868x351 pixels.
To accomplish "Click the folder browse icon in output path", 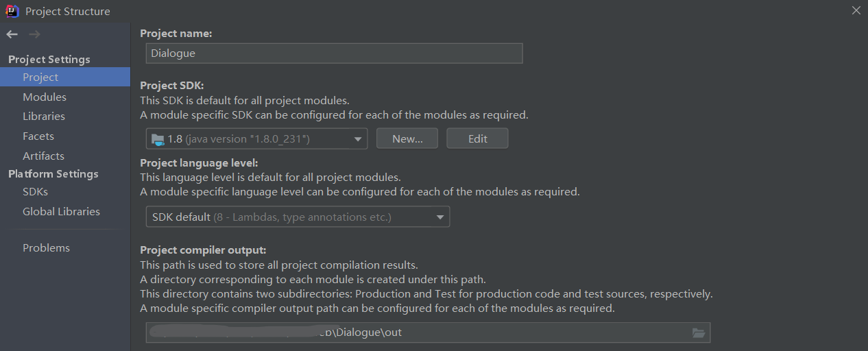I will (x=699, y=332).
